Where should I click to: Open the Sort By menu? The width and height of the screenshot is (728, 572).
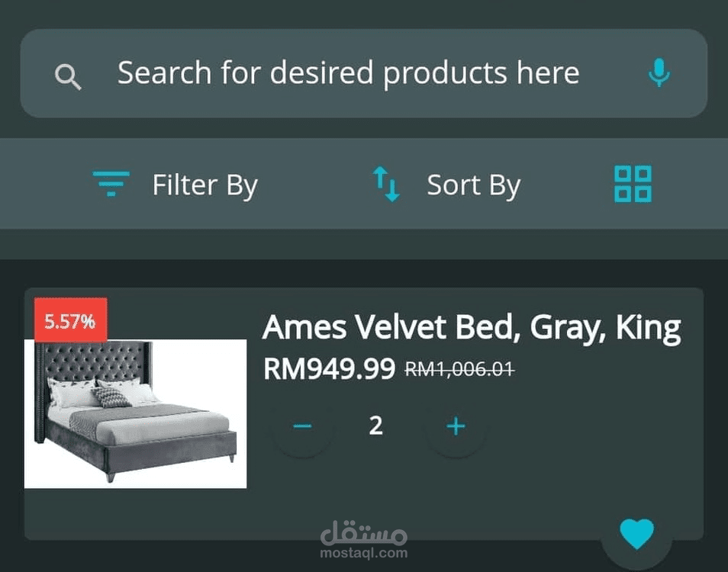[x=473, y=185]
